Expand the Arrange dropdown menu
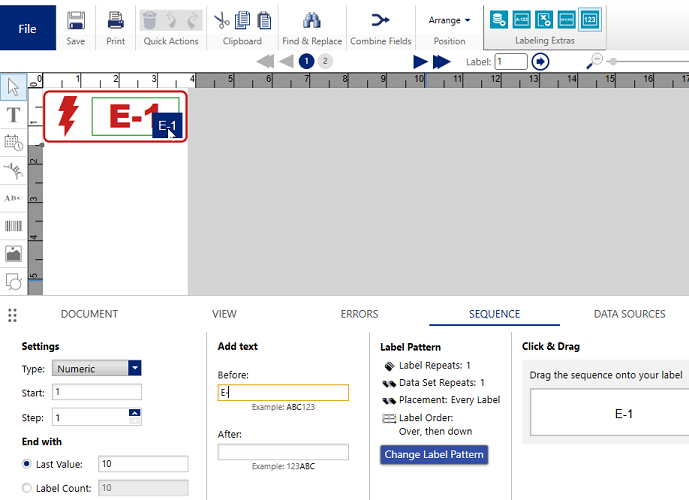The height and width of the screenshot is (500, 689). 449,20
